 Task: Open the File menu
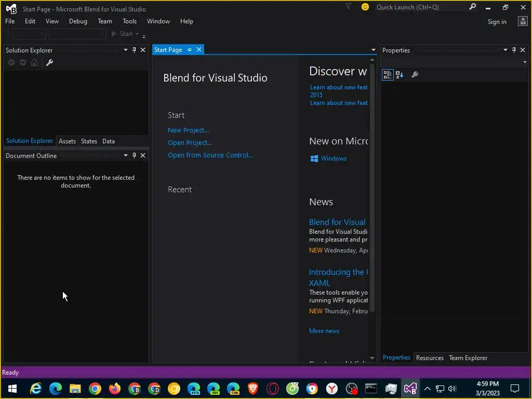[10, 21]
